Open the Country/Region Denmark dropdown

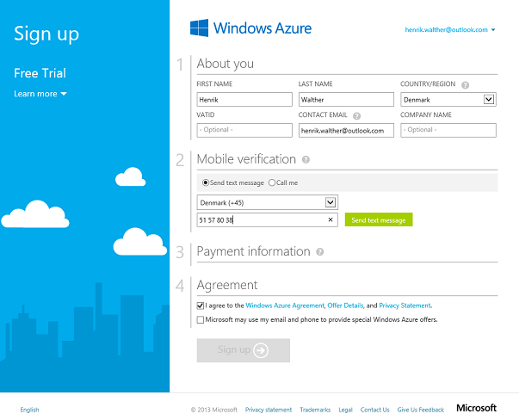pos(448,99)
